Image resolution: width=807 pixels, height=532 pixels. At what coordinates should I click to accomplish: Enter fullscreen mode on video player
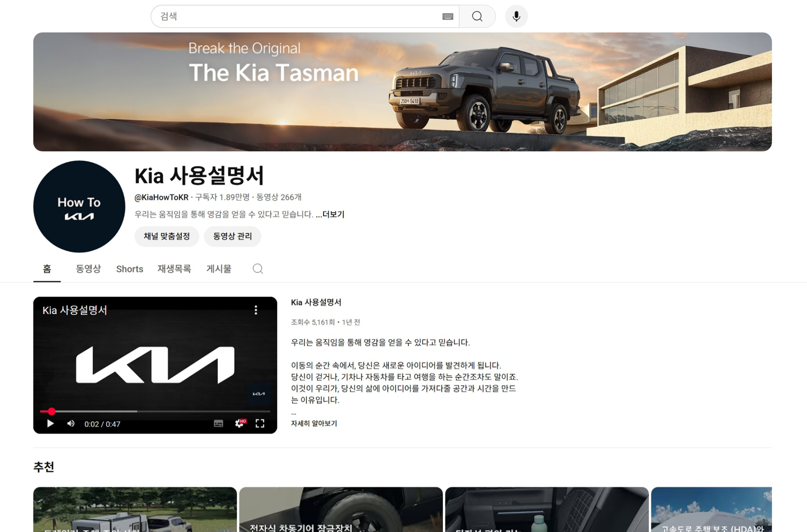[260, 424]
